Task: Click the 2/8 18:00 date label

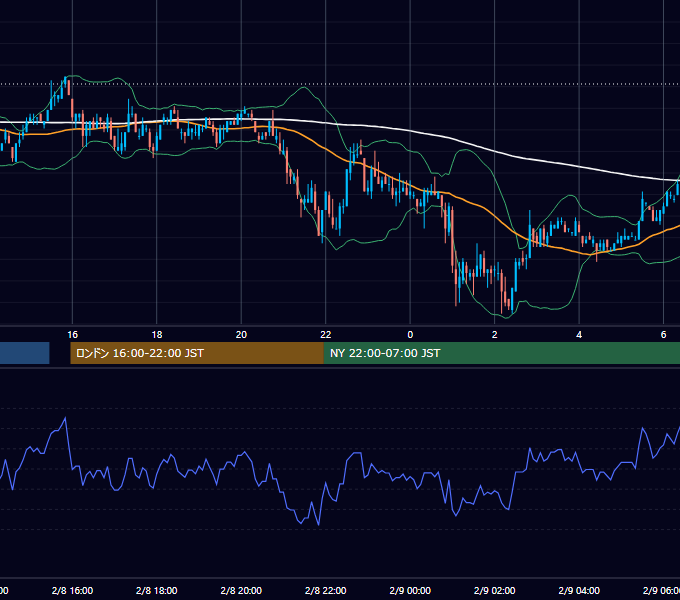Action: point(157,590)
